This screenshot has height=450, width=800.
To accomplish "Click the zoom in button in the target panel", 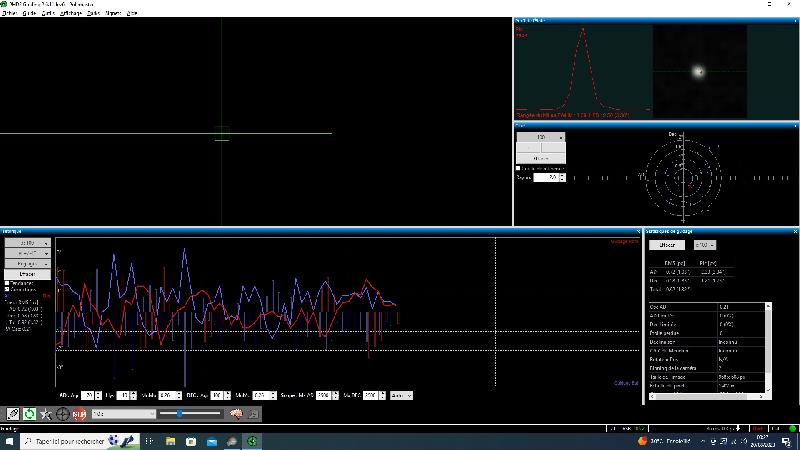I will [553, 147].
